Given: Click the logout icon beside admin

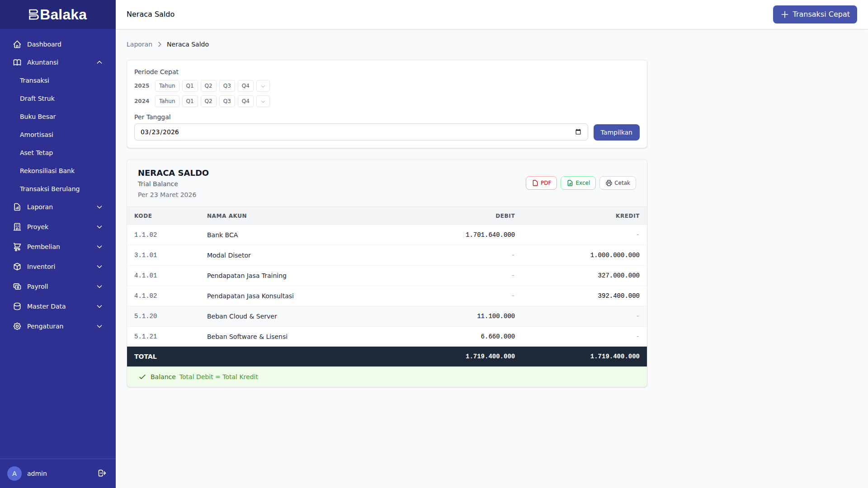Looking at the screenshot, I should pyautogui.click(x=102, y=473).
